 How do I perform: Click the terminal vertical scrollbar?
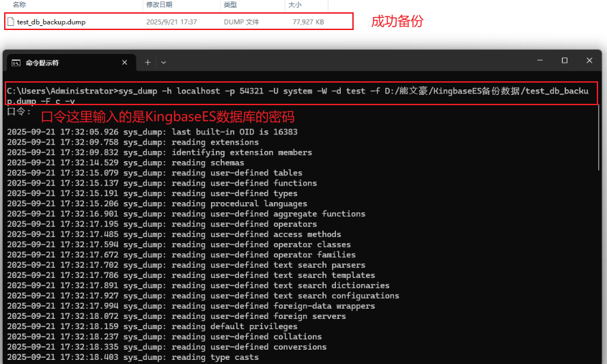pyautogui.click(x=599, y=138)
